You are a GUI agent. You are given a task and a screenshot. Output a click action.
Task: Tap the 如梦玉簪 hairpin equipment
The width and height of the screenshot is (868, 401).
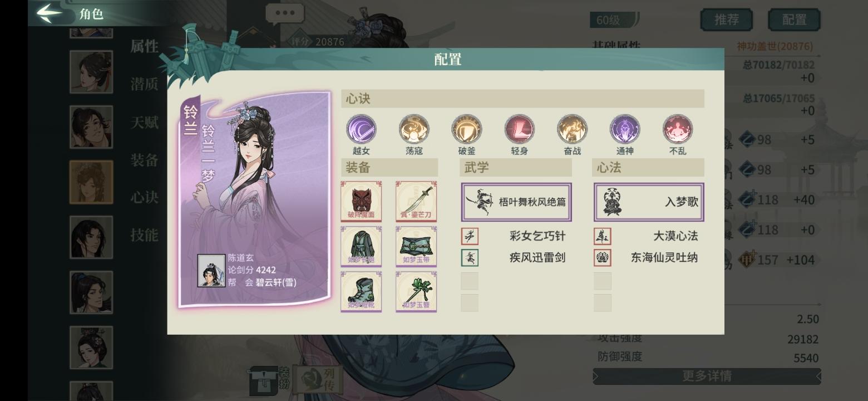(x=416, y=292)
